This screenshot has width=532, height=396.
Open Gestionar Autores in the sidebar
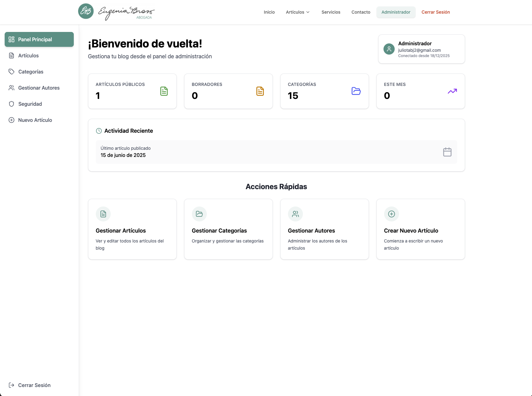[39, 88]
